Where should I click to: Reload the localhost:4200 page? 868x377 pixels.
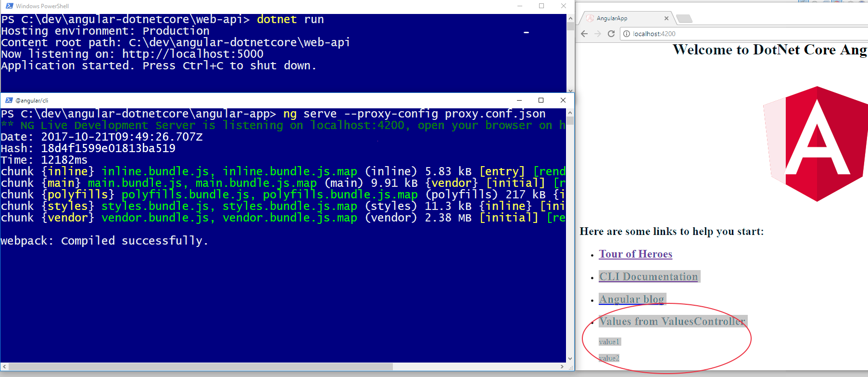(611, 34)
